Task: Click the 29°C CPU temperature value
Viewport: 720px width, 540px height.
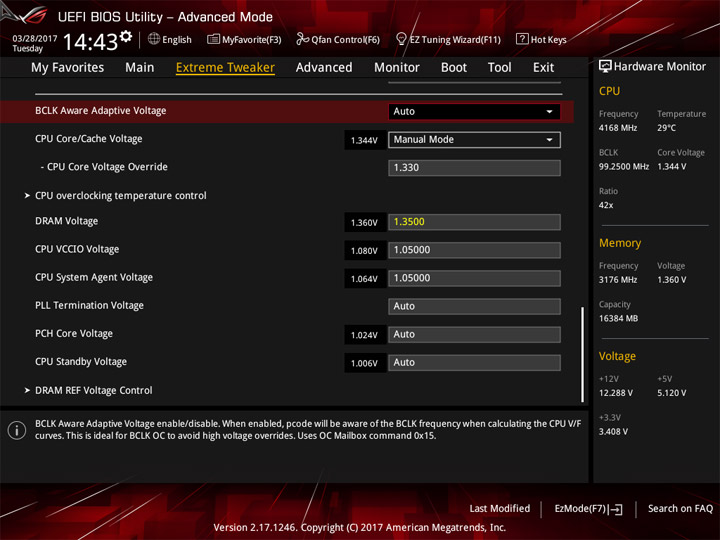Action: 666,128
